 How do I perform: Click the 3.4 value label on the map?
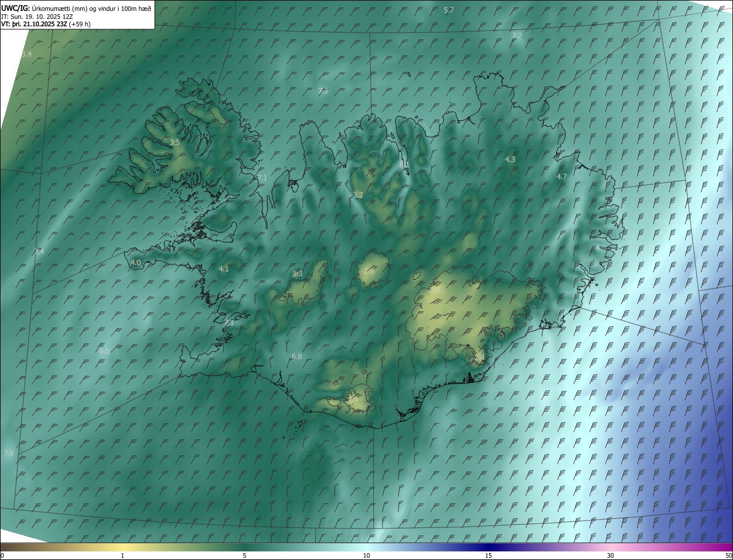pos(26,54)
